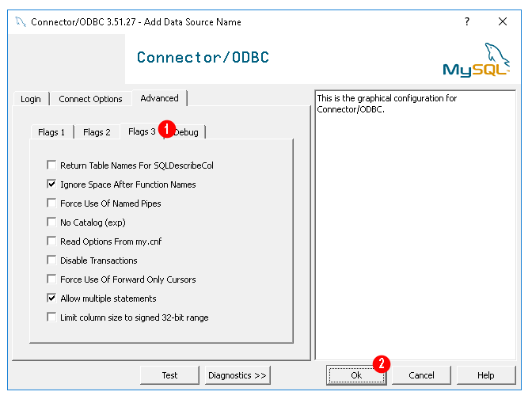Click the 'Disable Transactions' label text
The width and height of the screenshot is (532, 403).
coord(99,260)
